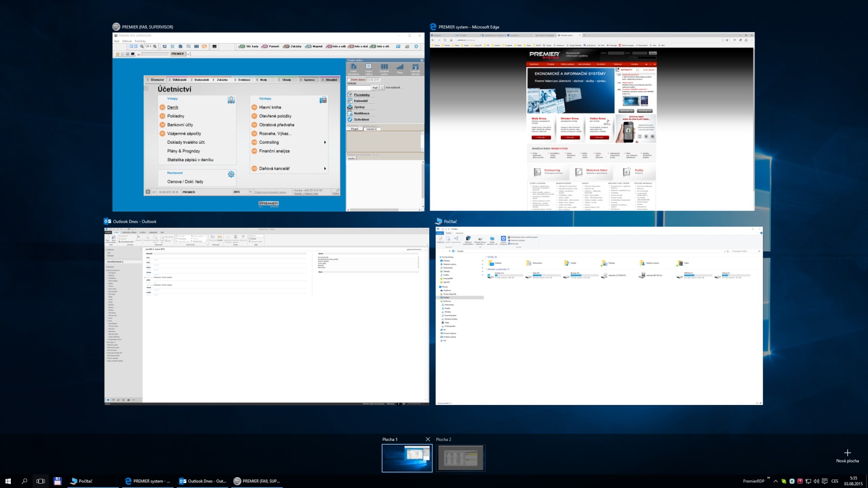868x488 pixels.
Task: Switch to PREMIER (FA9, SUP... taskbar button
Action: 257,481
